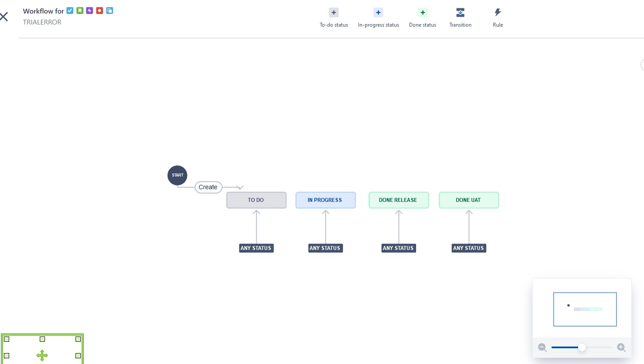The width and height of the screenshot is (644, 364).
Task: Select the Create transition label
Action: (208, 187)
